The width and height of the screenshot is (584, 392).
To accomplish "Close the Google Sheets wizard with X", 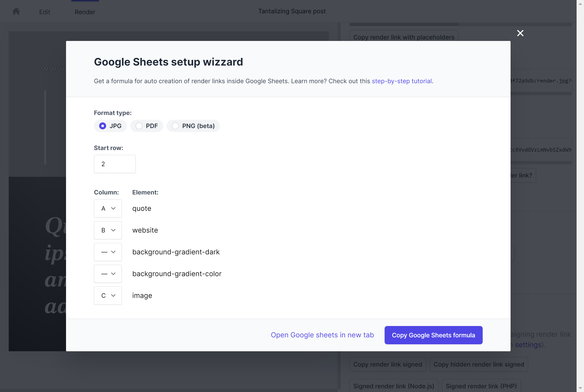I will pyautogui.click(x=520, y=33).
